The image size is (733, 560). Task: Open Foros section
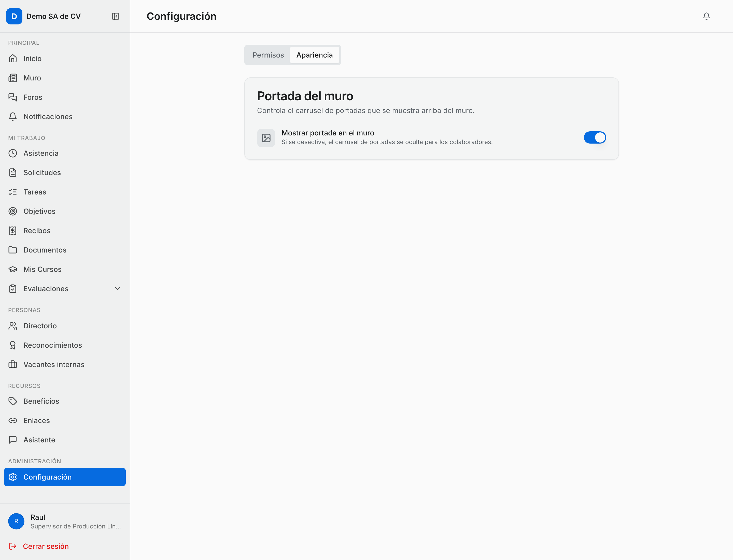tap(65, 97)
